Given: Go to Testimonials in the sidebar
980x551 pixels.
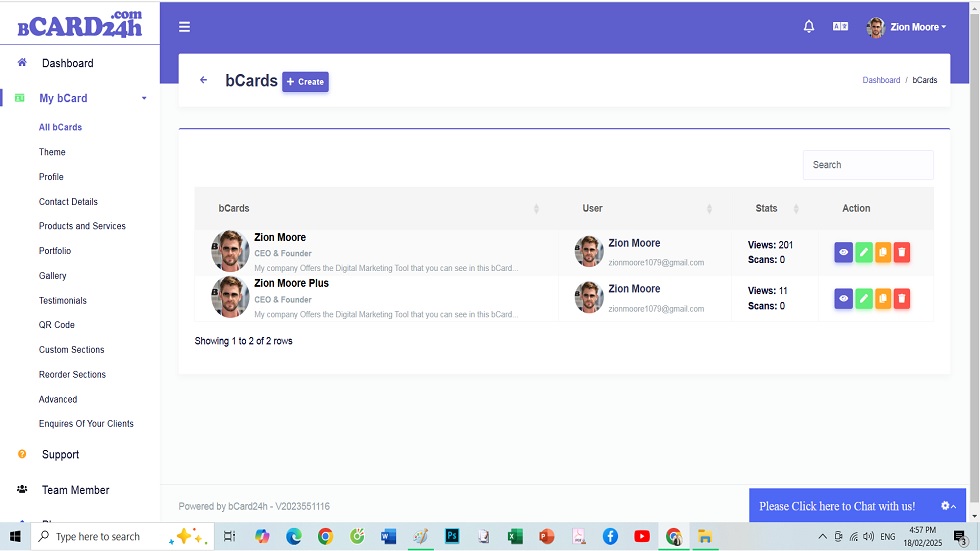Looking at the screenshot, I should pos(63,300).
